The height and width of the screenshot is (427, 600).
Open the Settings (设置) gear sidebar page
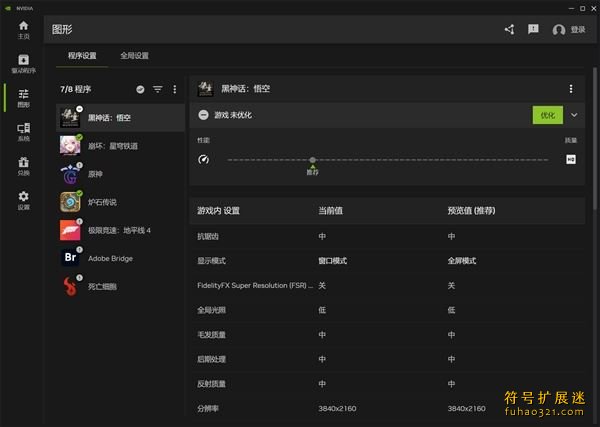tap(23, 200)
